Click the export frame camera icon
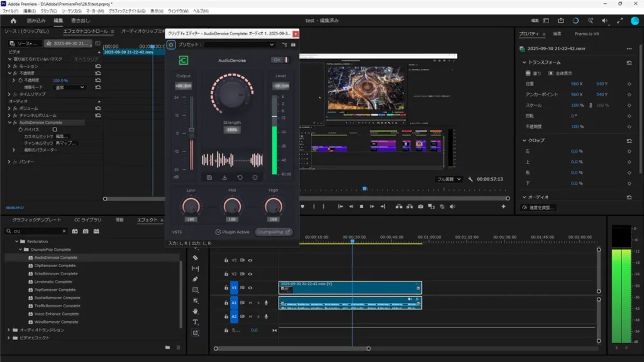644x362 pixels. click(421, 206)
